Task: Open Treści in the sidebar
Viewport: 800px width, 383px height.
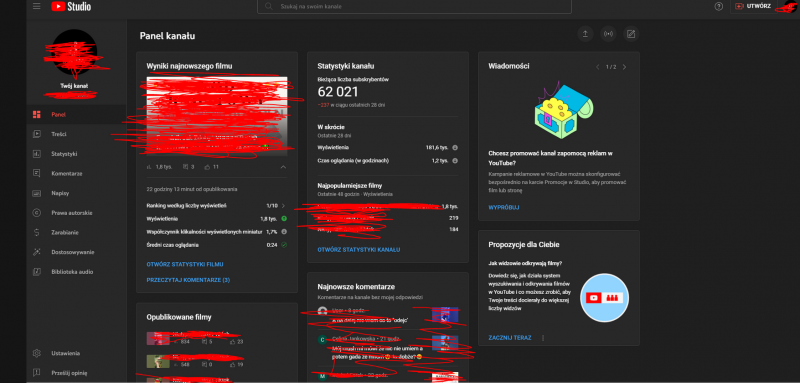Action: pyautogui.click(x=77, y=134)
